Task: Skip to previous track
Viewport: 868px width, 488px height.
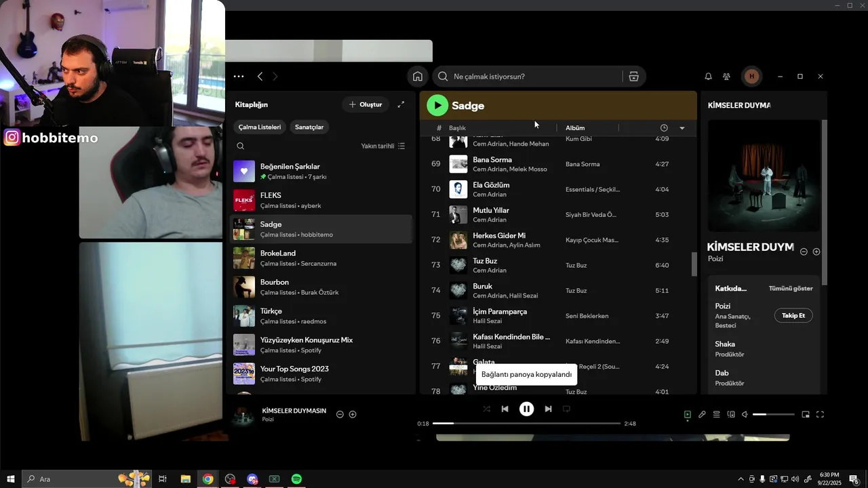Action: click(505, 409)
